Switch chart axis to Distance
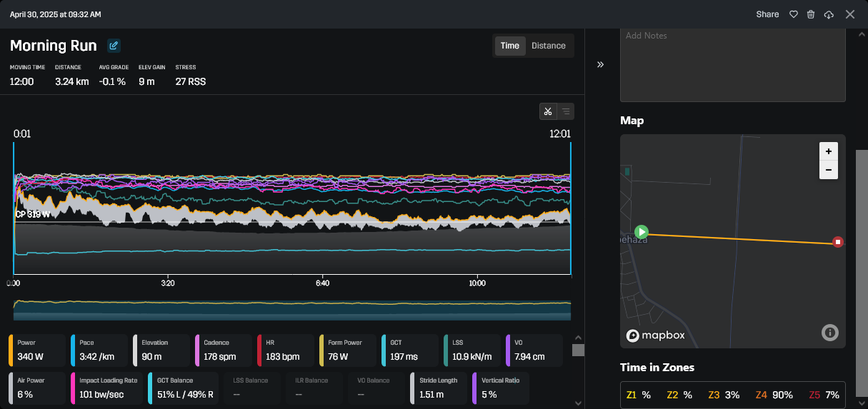Image resolution: width=868 pixels, height=409 pixels. tap(549, 46)
